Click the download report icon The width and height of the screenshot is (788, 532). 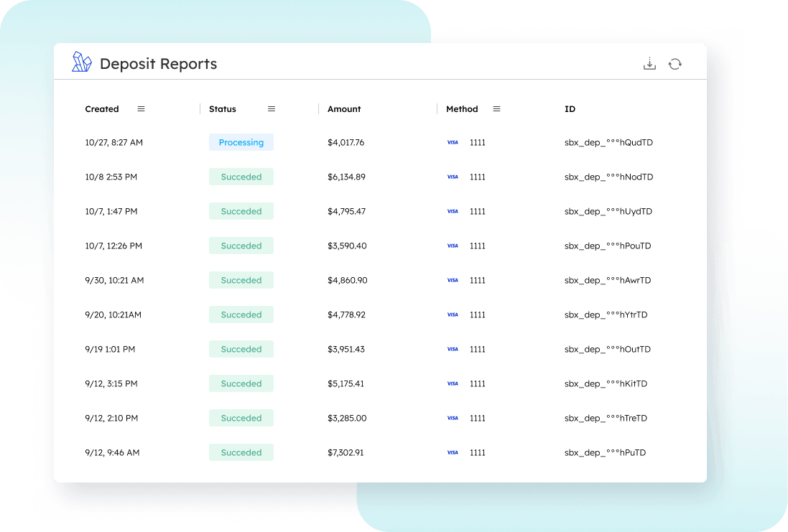(649, 64)
